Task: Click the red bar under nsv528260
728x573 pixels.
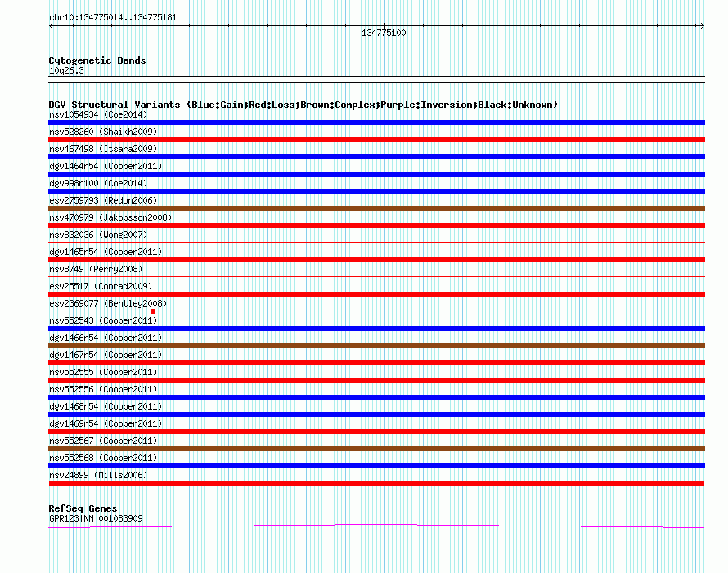Action: point(376,140)
